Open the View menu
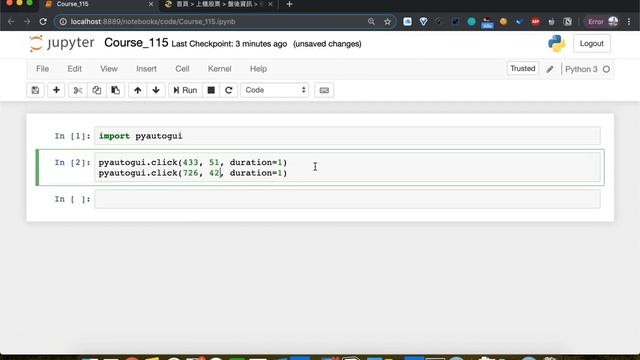 pos(109,69)
